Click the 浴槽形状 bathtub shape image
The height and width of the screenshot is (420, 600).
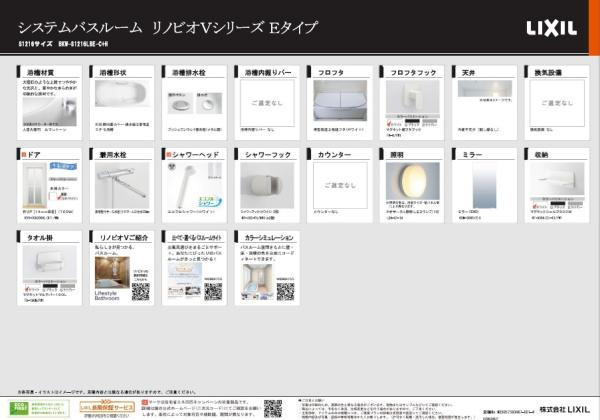[121, 94]
